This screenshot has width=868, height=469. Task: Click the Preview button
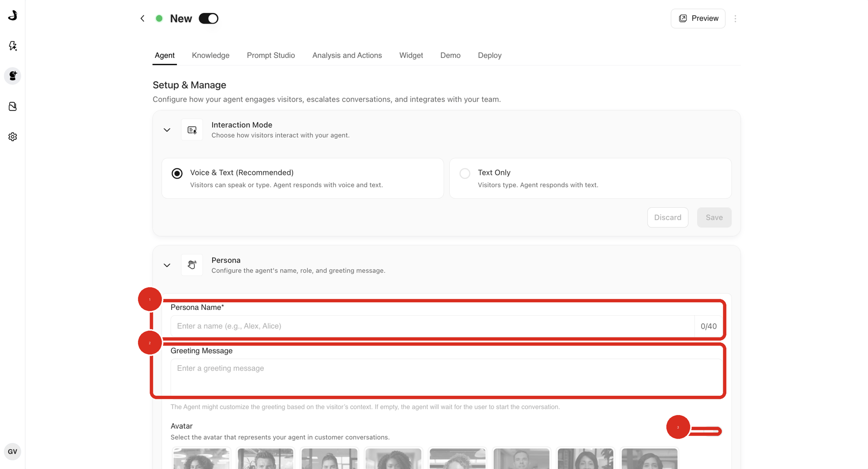coord(698,18)
